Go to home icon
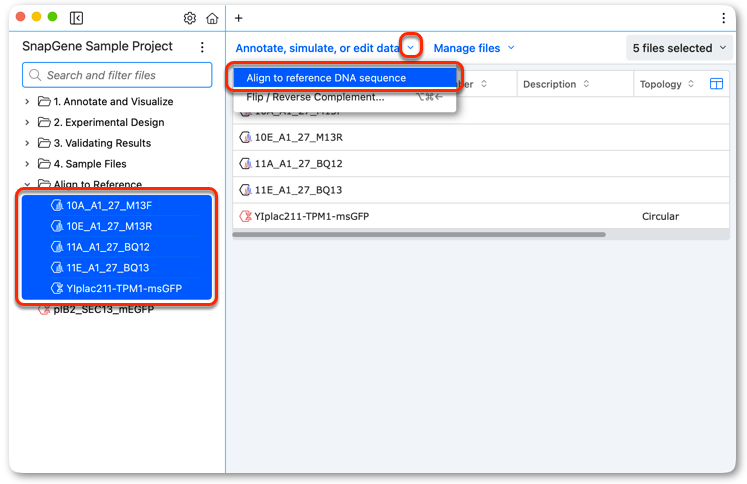Image resolution: width=747 pixels, height=484 pixels. (x=212, y=18)
